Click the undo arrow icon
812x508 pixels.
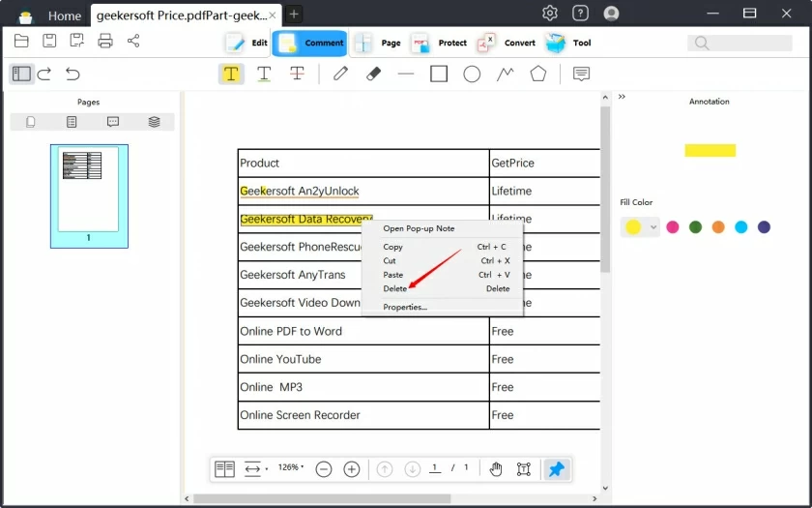[72, 74]
